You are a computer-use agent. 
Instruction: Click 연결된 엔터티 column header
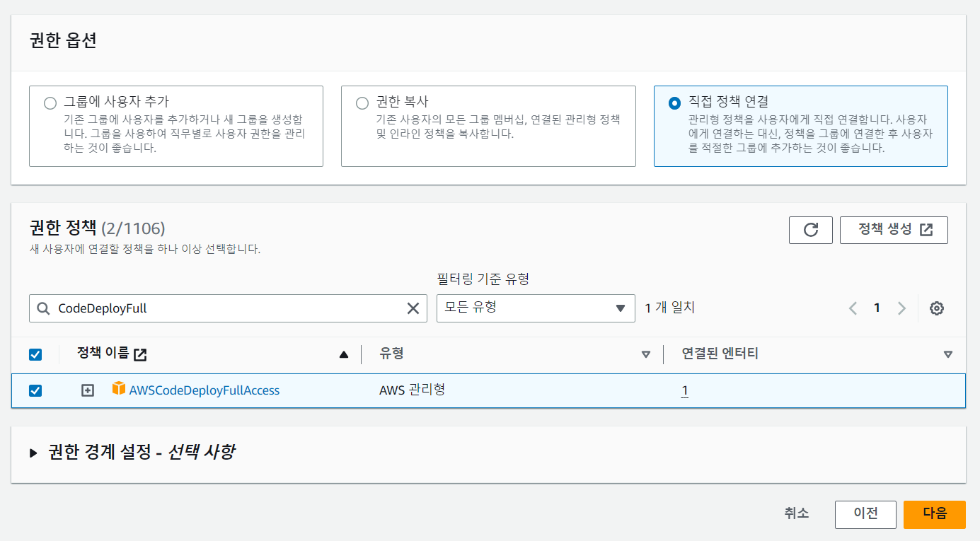[x=720, y=354]
